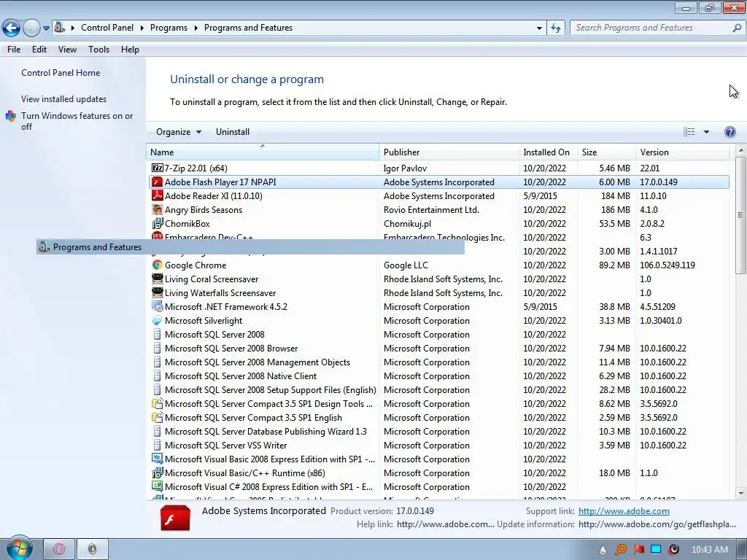Expand the arrow after Control Panel breadcrumb
The height and width of the screenshot is (560, 747).
[x=142, y=28]
